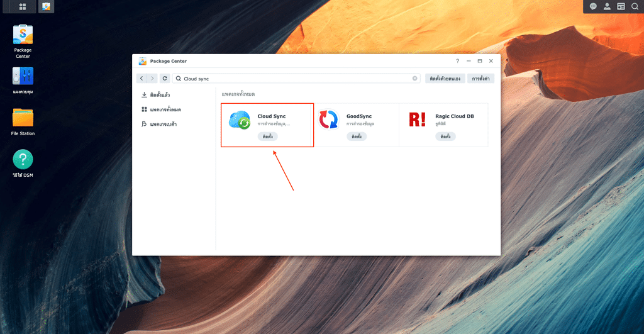Open Package Center help question mark
Screen dimensions: 644x334
point(458,61)
